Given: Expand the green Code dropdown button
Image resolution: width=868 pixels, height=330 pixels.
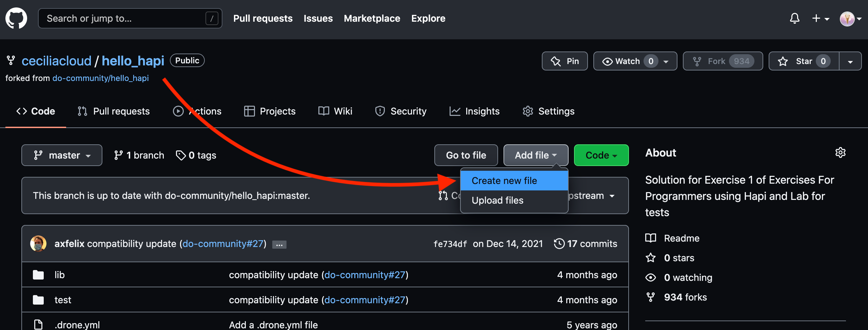Looking at the screenshot, I should point(601,155).
